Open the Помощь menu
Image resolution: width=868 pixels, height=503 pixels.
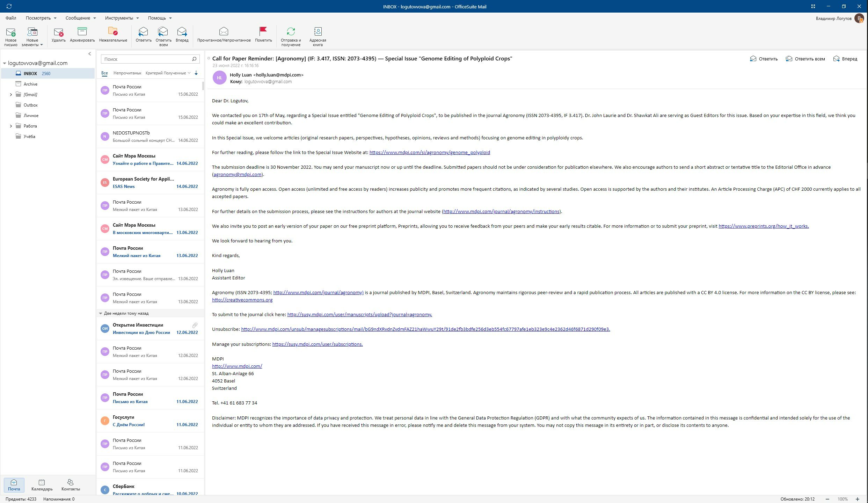tap(160, 18)
